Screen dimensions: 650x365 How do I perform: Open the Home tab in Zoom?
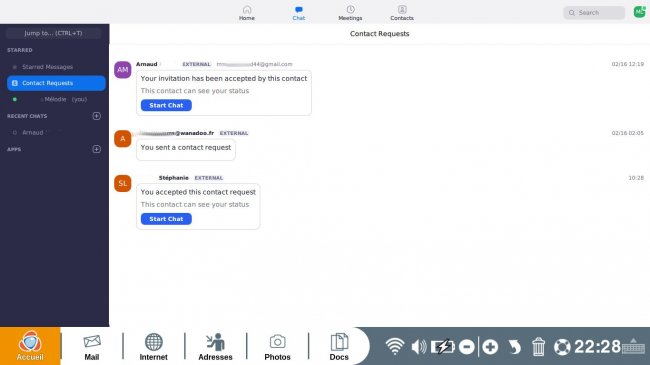pyautogui.click(x=247, y=12)
